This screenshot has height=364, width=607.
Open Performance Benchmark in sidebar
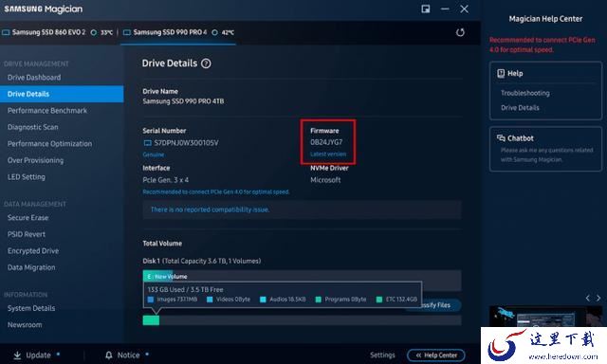coord(47,111)
